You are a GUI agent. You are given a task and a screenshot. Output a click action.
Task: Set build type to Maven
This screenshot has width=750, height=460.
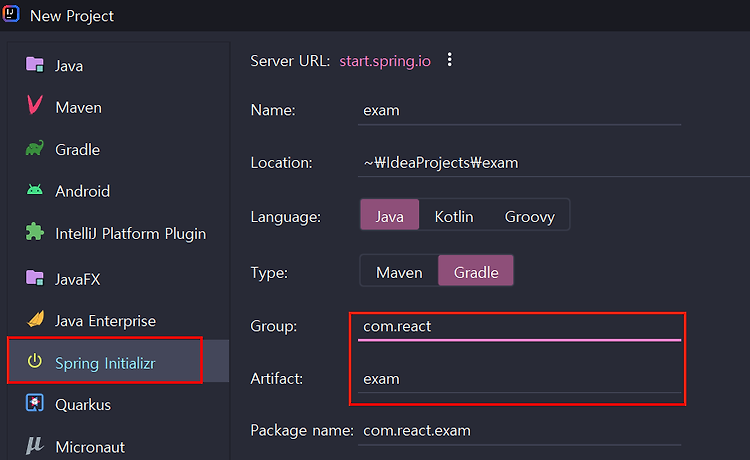pyautogui.click(x=399, y=272)
